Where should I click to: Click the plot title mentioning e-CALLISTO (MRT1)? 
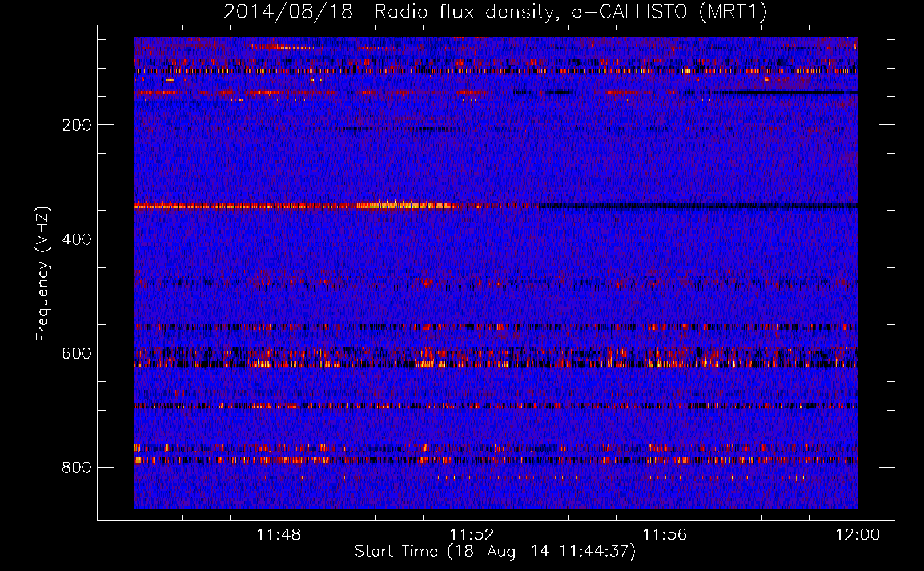495,12
